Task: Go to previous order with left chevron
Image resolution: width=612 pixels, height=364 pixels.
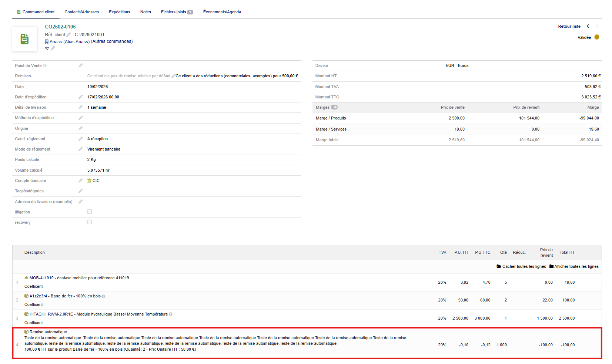Action: click(x=588, y=26)
